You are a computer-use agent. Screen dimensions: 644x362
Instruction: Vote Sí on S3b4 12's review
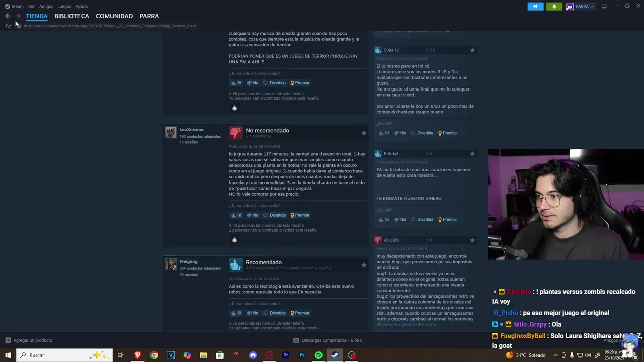coord(384,133)
